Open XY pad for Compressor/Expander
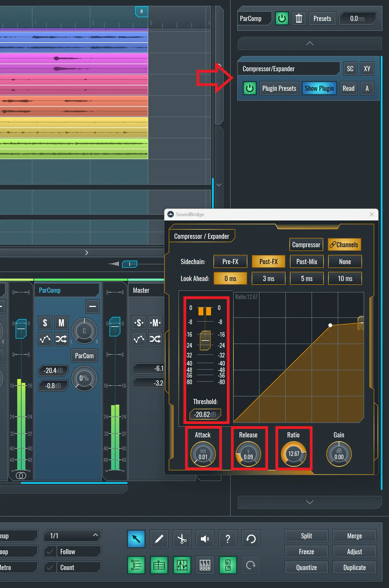This screenshot has height=588, width=389. click(x=367, y=69)
